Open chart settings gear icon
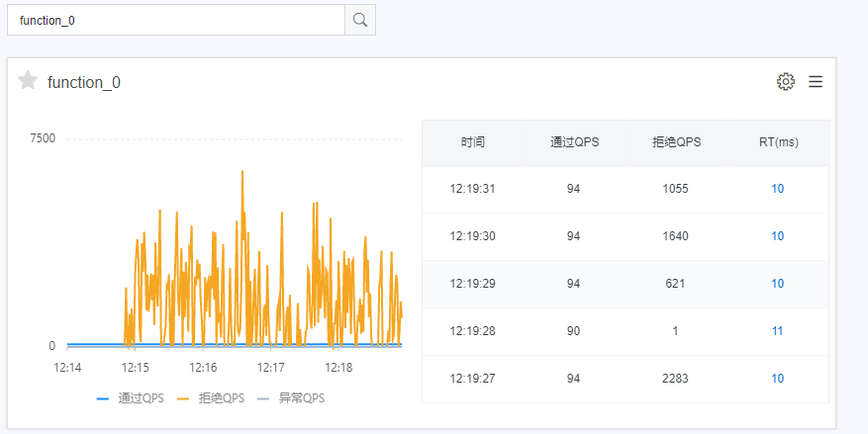868x434 pixels. click(x=786, y=82)
